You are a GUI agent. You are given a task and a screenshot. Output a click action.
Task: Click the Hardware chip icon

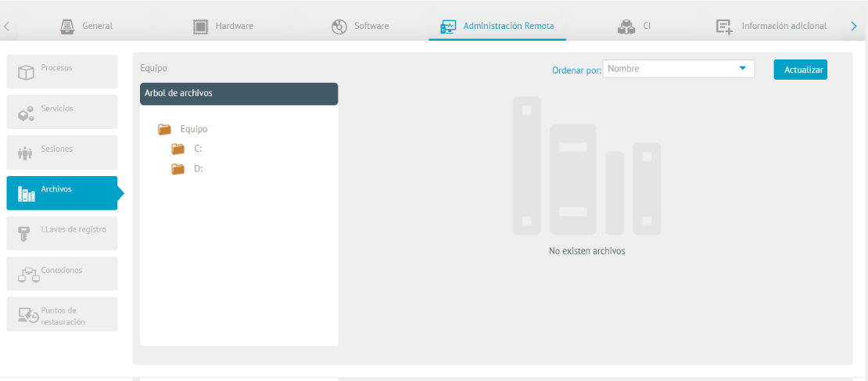tap(200, 27)
